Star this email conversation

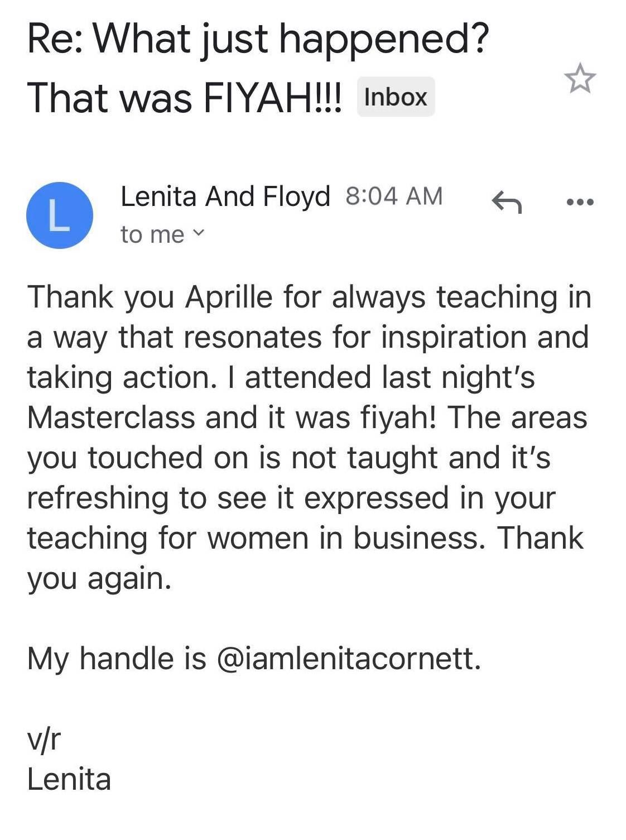point(580,79)
